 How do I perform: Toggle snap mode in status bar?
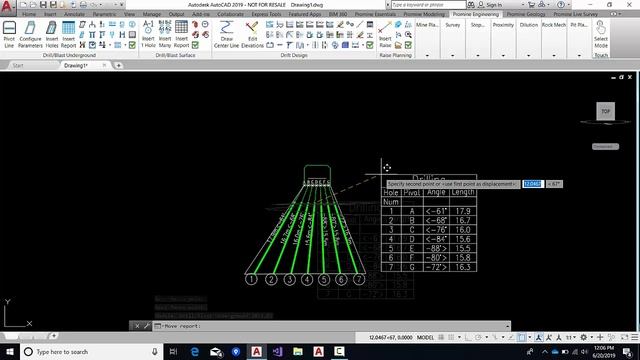pos(451,338)
